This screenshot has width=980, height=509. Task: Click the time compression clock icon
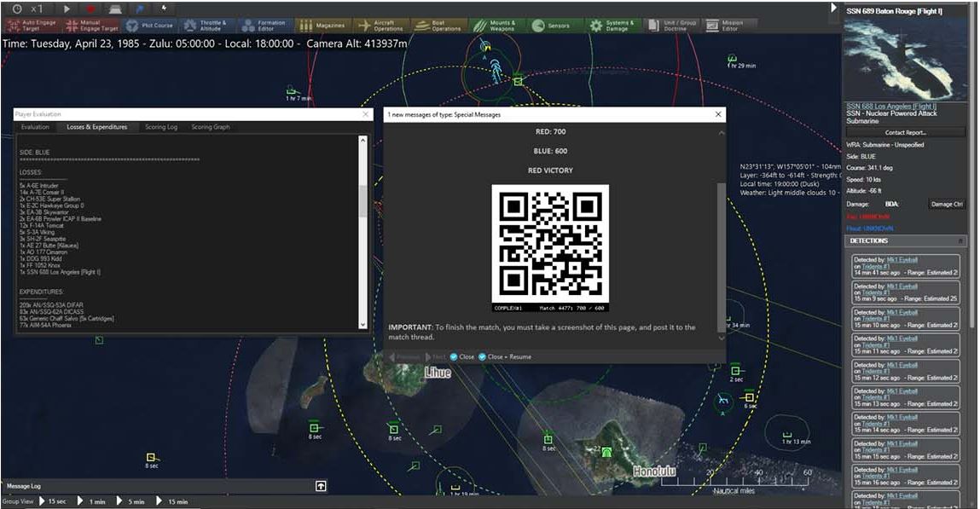pyautogui.click(x=17, y=9)
